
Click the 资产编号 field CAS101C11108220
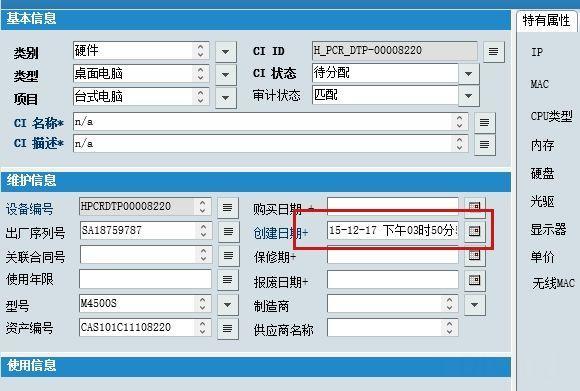(145, 327)
